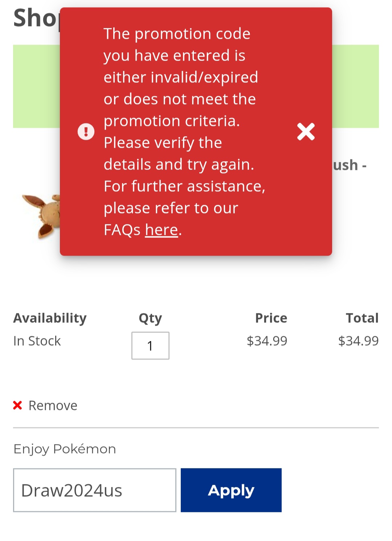Click the Remove item text link
Image resolution: width=392 pixels, height=541 pixels.
pyautogui.click(x=53, y=406)
